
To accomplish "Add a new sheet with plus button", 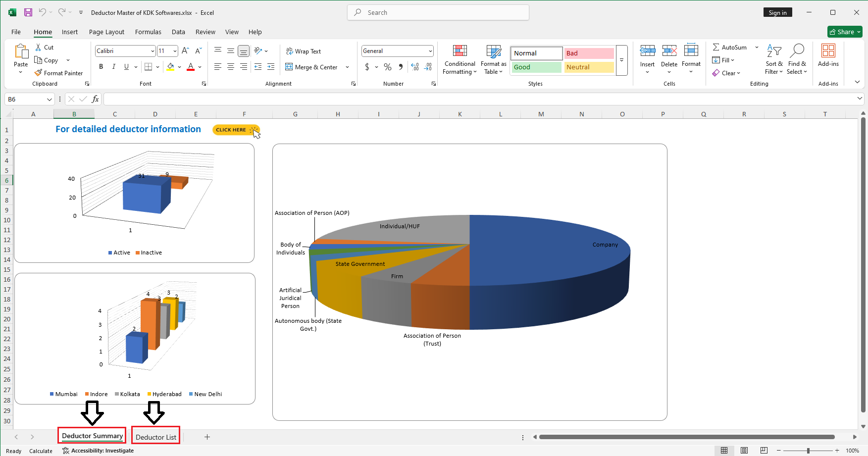I will 207,437.
